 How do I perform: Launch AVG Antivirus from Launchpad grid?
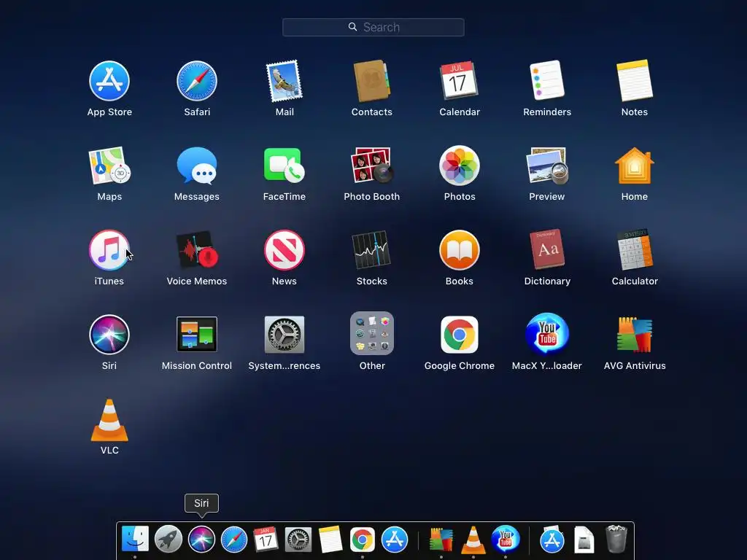(x=634, y=335)
